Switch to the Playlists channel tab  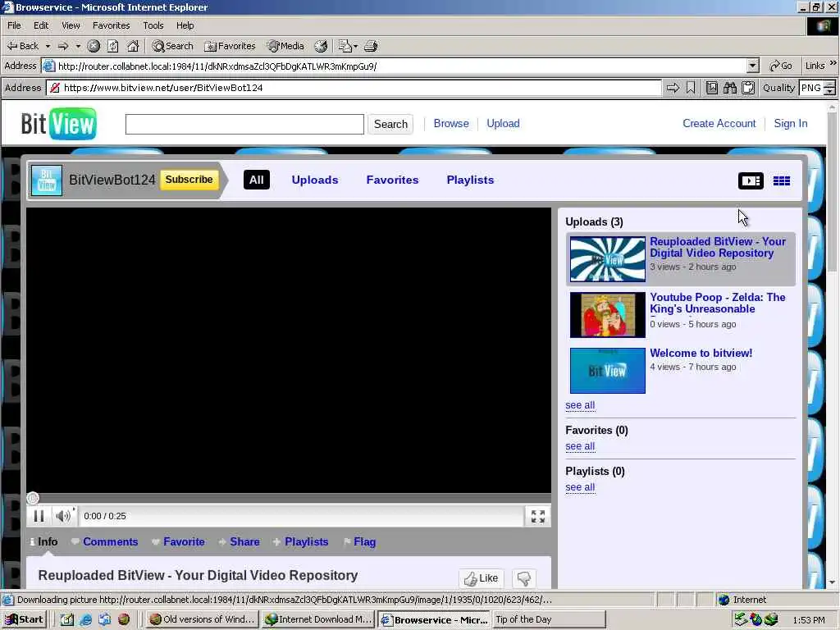point(470,180)
